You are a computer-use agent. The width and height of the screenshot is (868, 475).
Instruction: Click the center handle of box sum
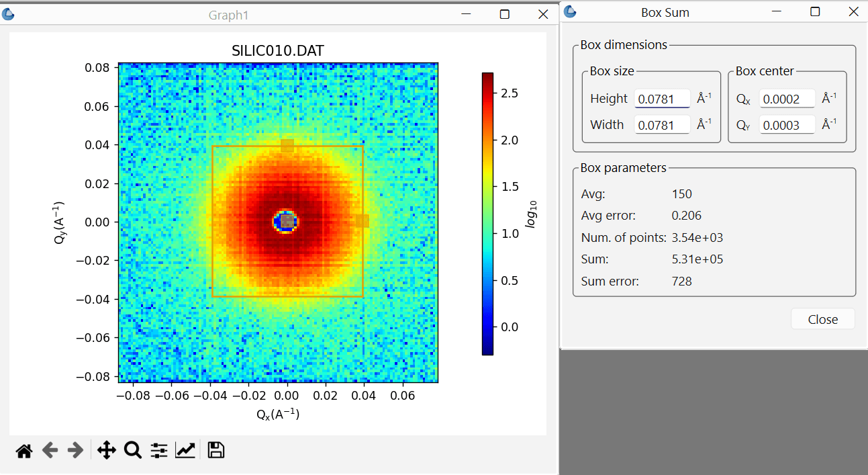pos(287,221)
